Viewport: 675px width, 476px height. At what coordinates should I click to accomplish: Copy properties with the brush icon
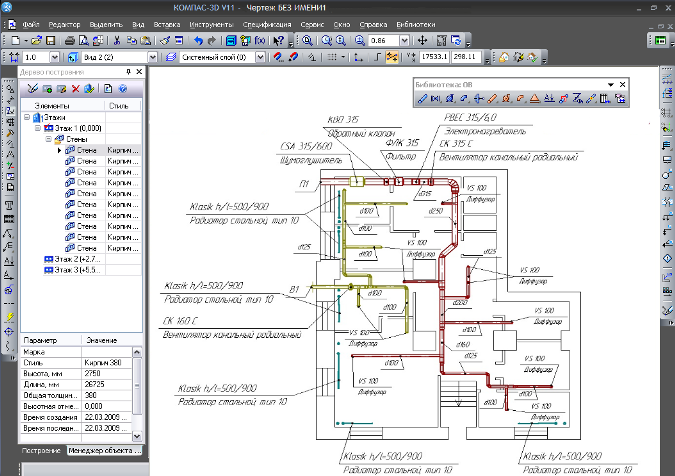pos(165,40)
